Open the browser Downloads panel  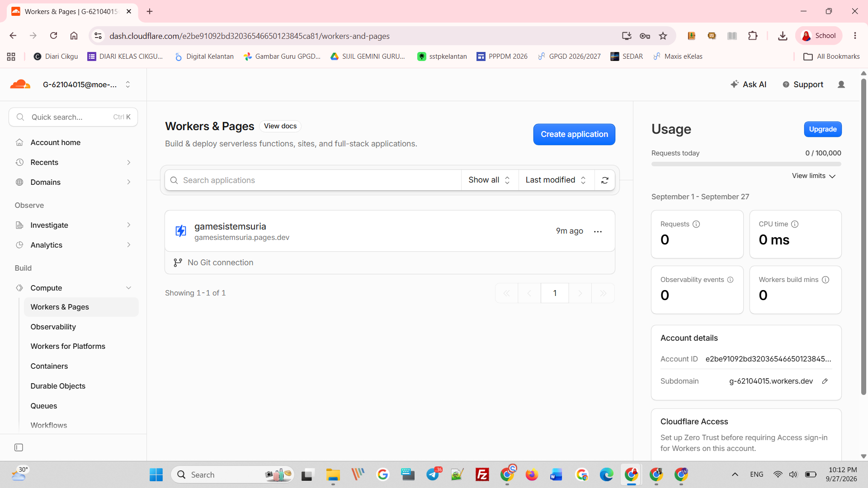(783, 36)
